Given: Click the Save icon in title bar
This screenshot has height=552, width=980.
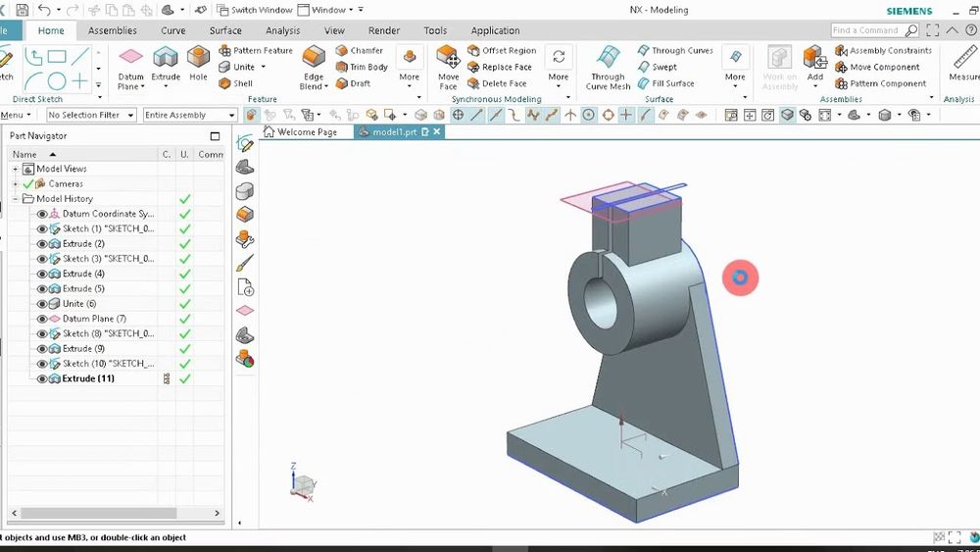Looking at the screenshot, I should (x=22, y=10).
